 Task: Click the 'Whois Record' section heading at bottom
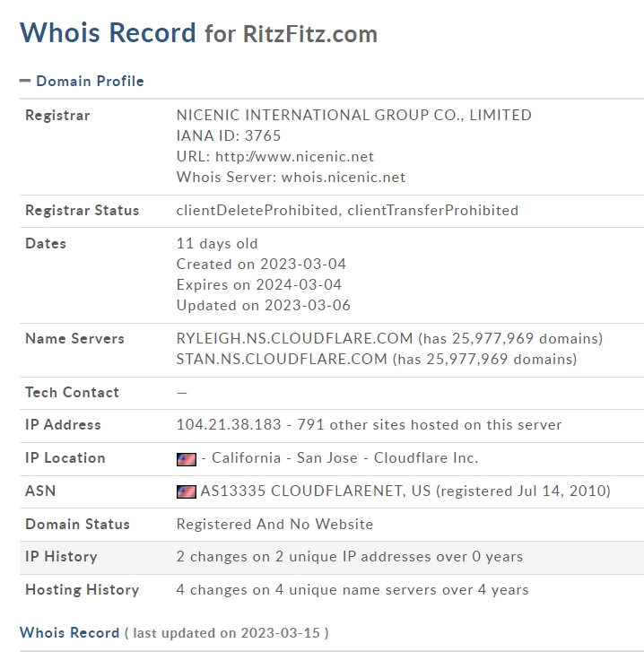click(x=69, y=633)
